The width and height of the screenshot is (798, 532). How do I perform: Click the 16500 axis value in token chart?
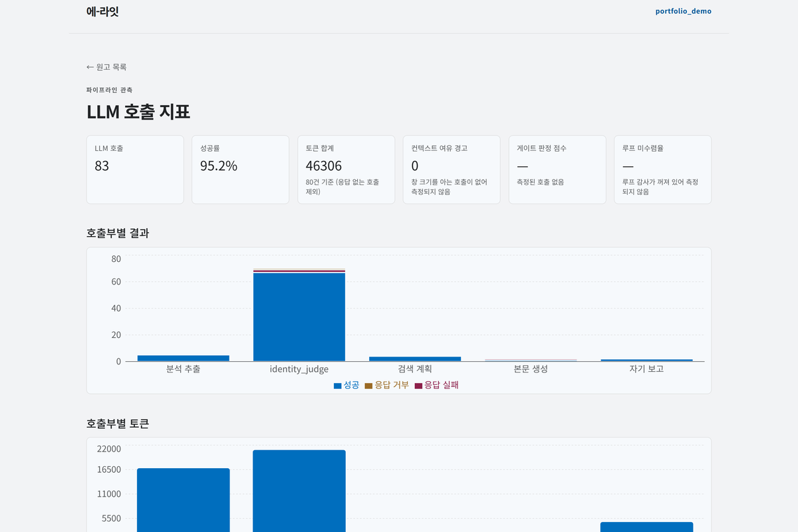[x=108, y=469]
